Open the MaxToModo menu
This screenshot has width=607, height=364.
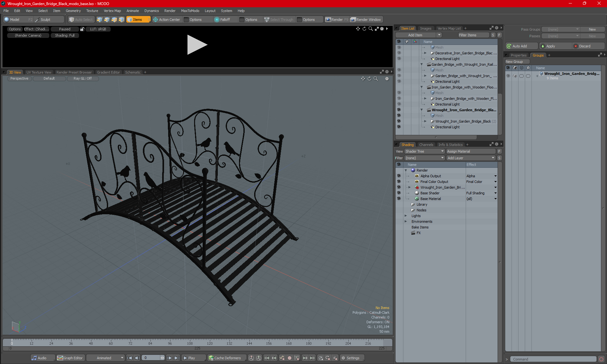[x=190, y=11]
